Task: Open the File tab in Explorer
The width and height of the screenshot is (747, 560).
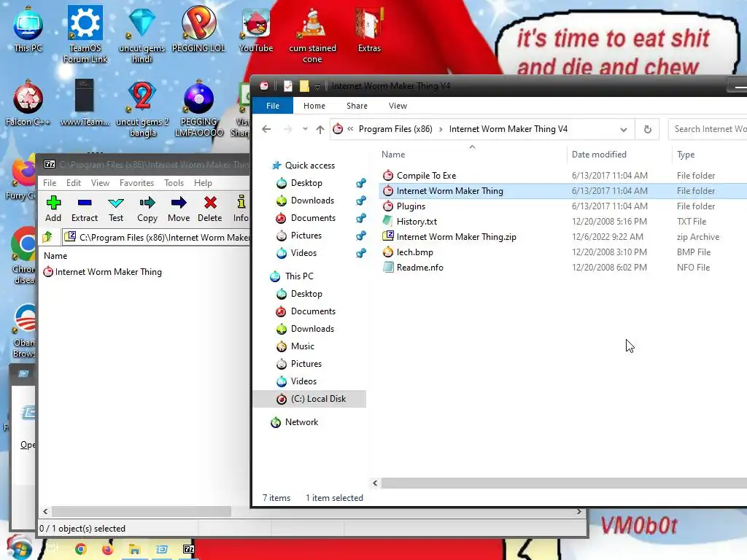Action: click(x=273, y=106)
